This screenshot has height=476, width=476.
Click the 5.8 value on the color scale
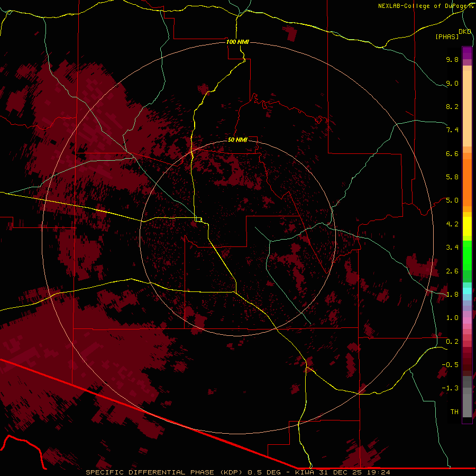[x=452, y=177]
